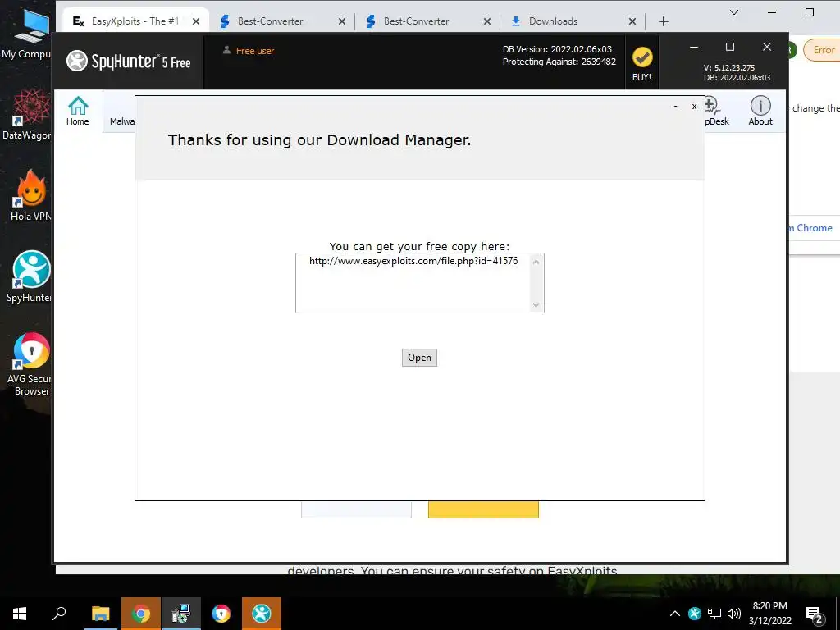Viewport: 840px width, 630px height.
Task: Click the DB Version text in SpyHunter header
Action: tap(557, 49)
